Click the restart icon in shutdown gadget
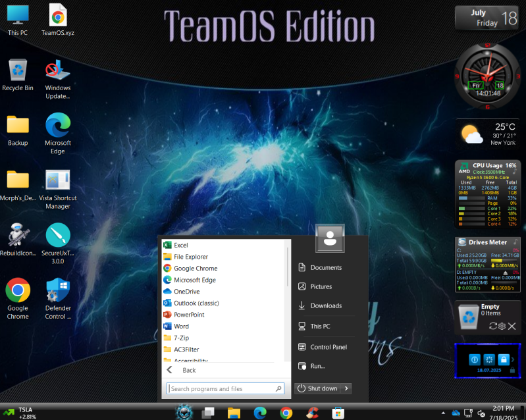This screenshot has width=526, height=420. tap(489, 359)
